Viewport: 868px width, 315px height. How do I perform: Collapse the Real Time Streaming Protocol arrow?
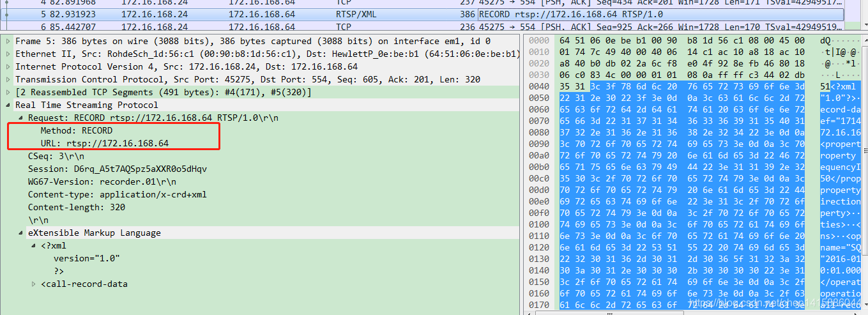pyautogui.click(x=8, y=105)
